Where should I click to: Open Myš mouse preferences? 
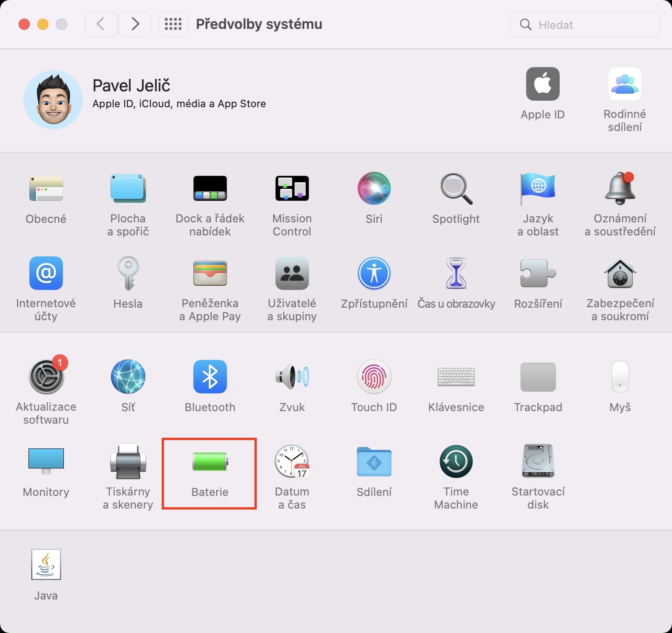[620, 377]
